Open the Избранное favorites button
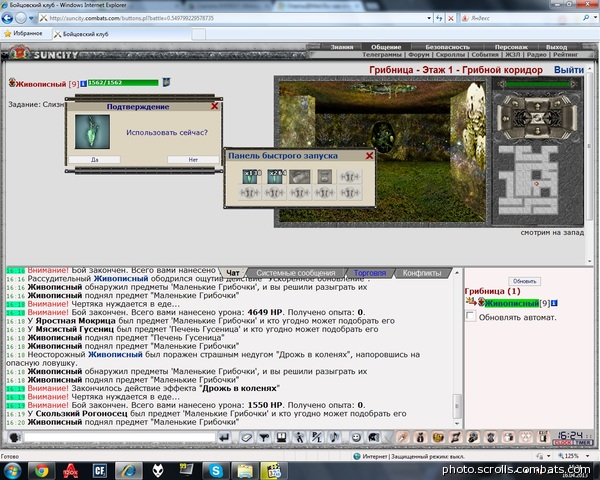 [x=23, y=34]
